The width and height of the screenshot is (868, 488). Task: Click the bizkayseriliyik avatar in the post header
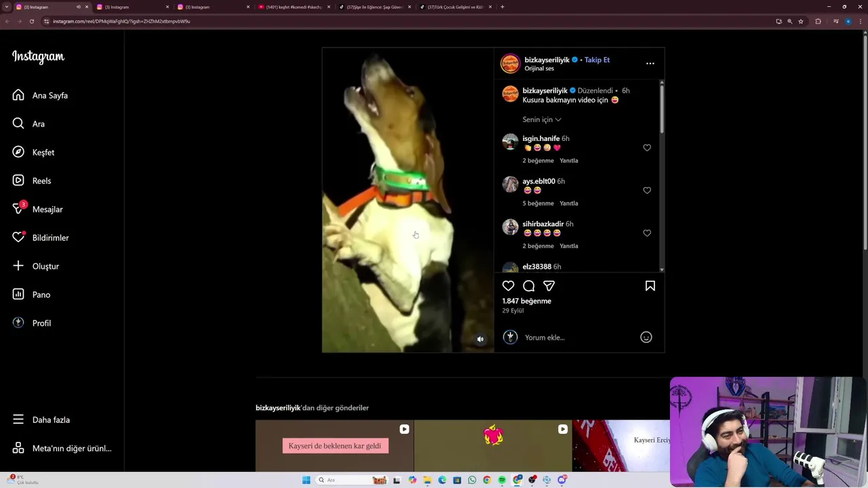[x=510, y=63]
